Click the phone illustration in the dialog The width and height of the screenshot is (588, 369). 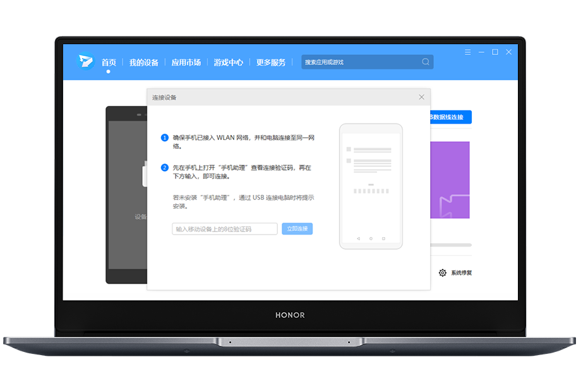pyautogui.click(x=371, y=185)
